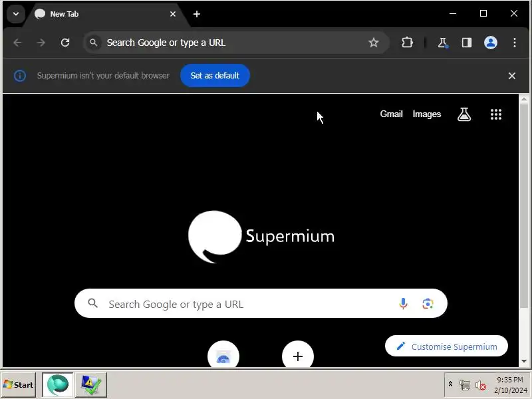Close the New Tab tab
This screenshot has height=399, width=532.
pyautogui.click(x=173, y=14)
